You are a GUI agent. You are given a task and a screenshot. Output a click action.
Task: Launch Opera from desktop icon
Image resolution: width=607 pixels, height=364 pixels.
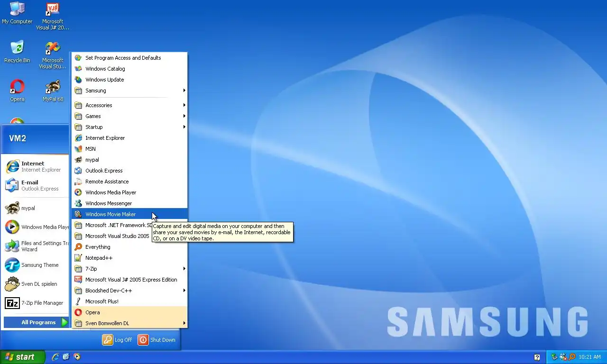pos(17,91)
